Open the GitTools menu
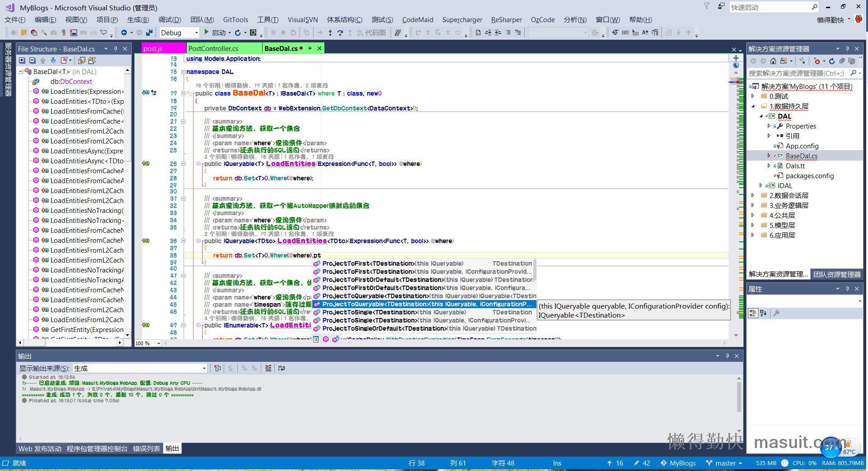The width and height of the screenshot is (868, 471). (x=235, y=19)
